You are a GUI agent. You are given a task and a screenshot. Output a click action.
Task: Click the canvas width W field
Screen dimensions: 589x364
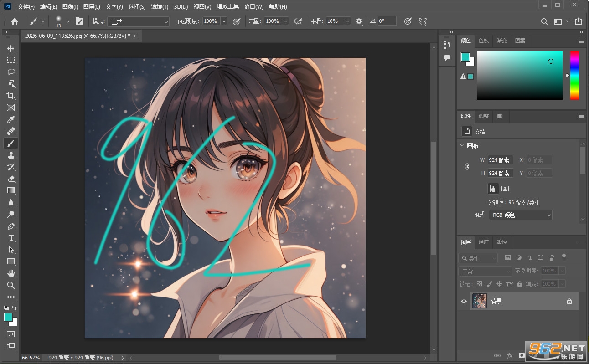500,160
